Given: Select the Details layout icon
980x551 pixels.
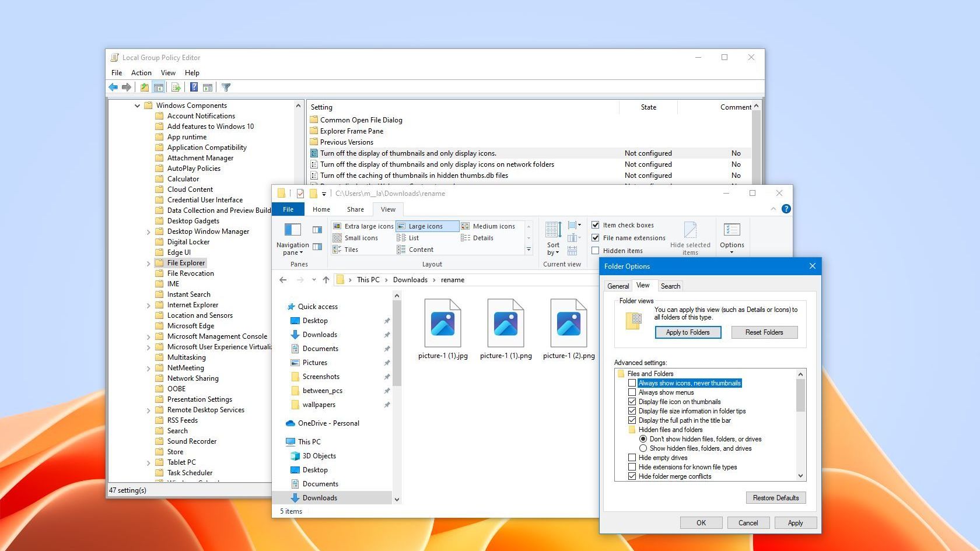Looking at the screenshot, I should 466,238.
